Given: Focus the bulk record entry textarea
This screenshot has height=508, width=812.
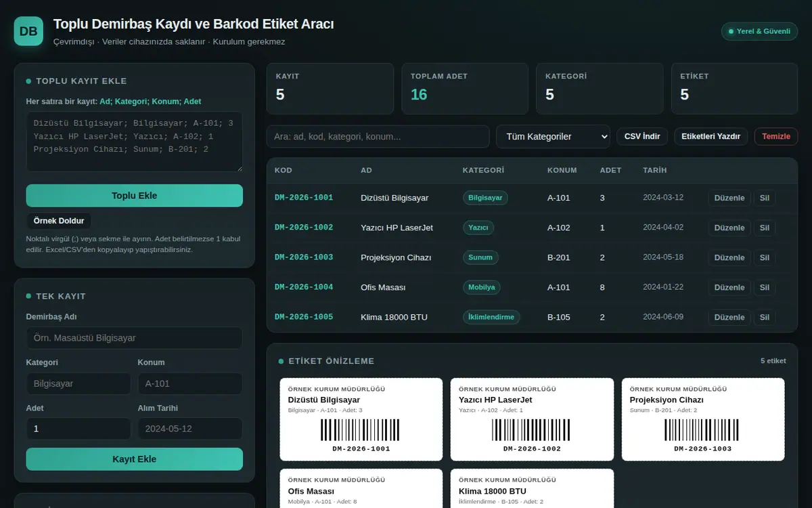Looking at the screenshot, I should [134, 142].
